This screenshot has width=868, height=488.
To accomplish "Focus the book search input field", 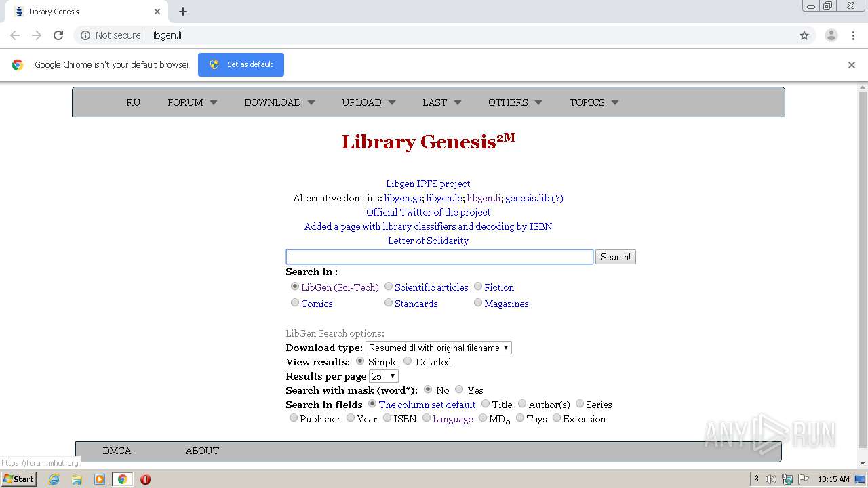I will (x=439, y=257).
